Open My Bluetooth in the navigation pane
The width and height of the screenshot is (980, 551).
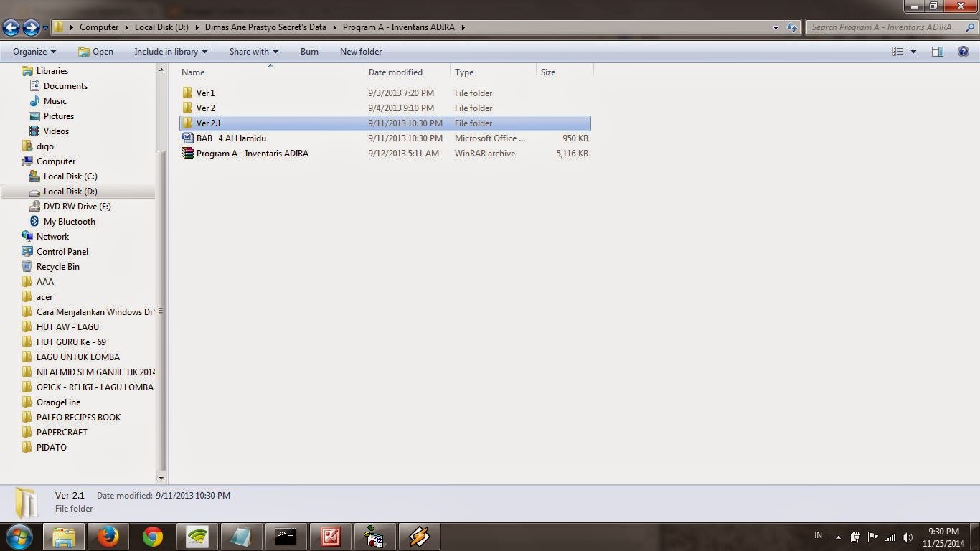(69, 222)
